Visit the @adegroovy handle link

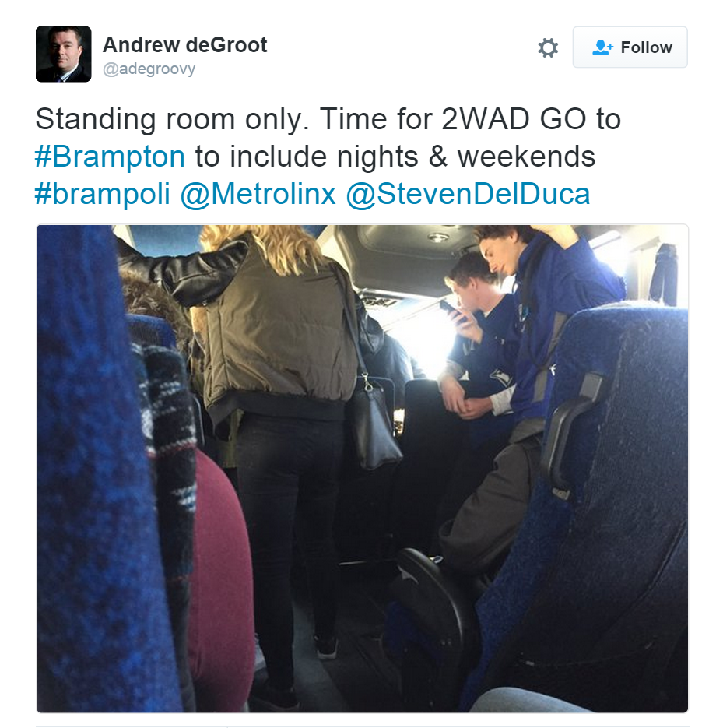click(x=149, y=69)
